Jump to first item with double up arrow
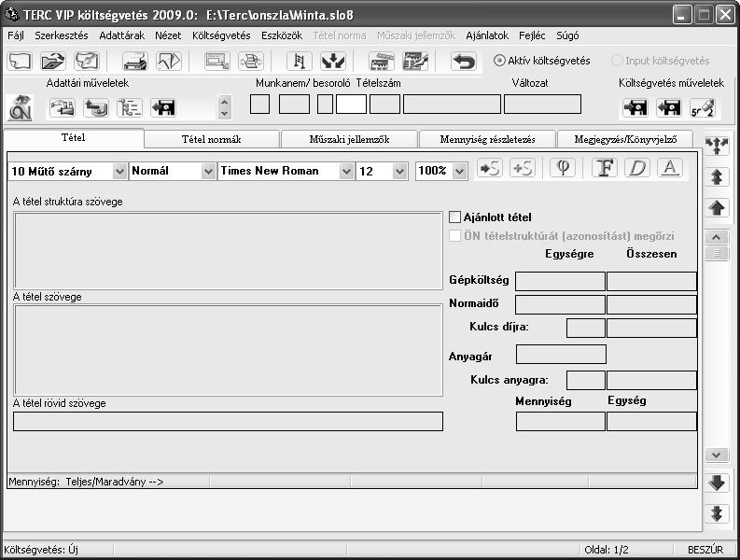The image size is (740, 560). [717, 177]
